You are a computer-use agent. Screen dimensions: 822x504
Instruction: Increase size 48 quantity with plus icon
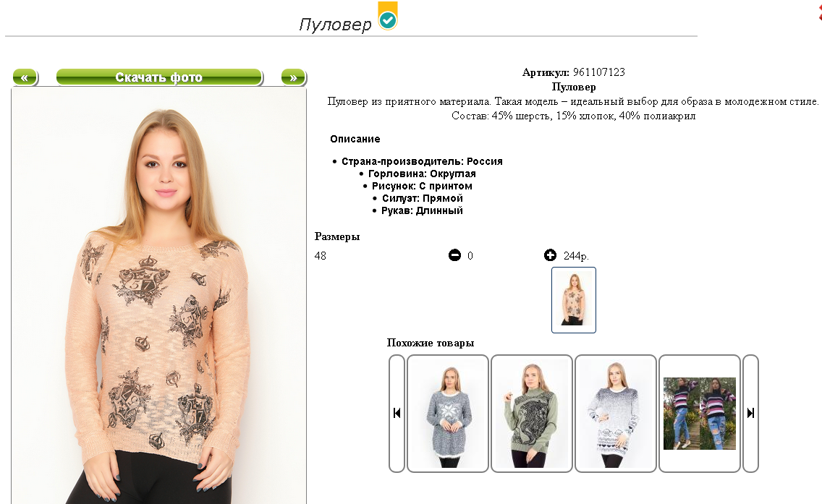(x=550, y=255)
